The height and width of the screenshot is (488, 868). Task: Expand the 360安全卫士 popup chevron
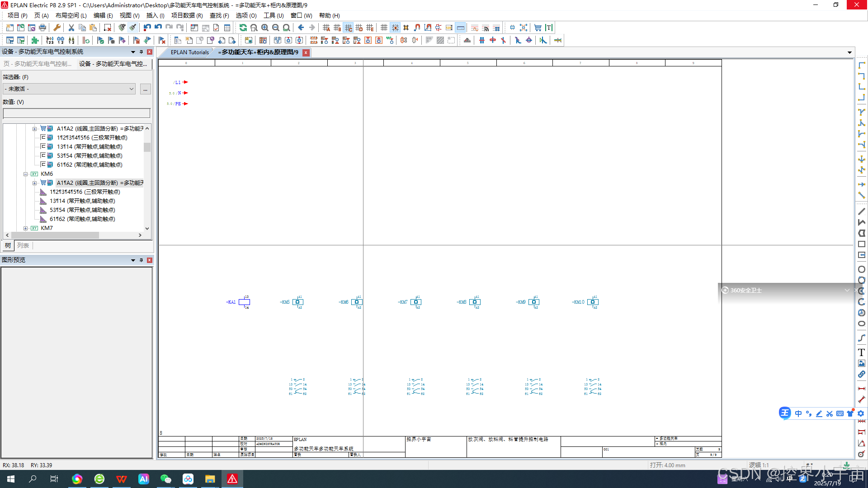847,290
